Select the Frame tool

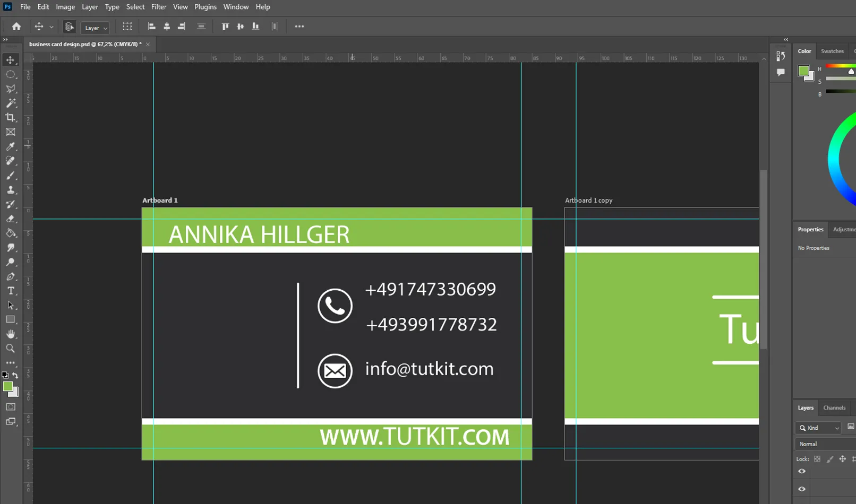click(x=11, y=132)
